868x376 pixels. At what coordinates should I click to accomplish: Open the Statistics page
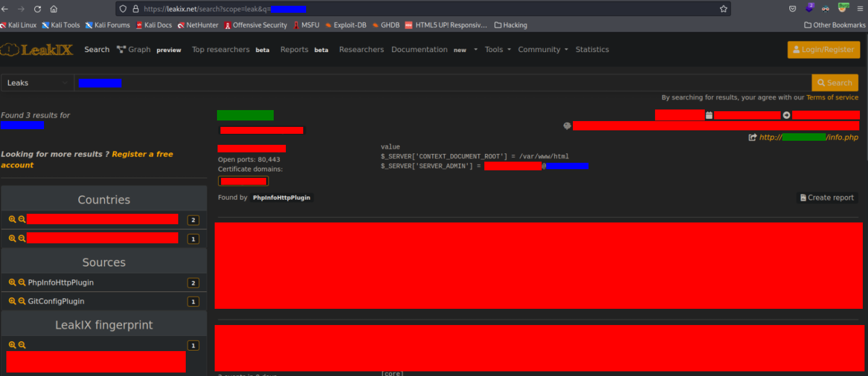(x=592, y=50)
